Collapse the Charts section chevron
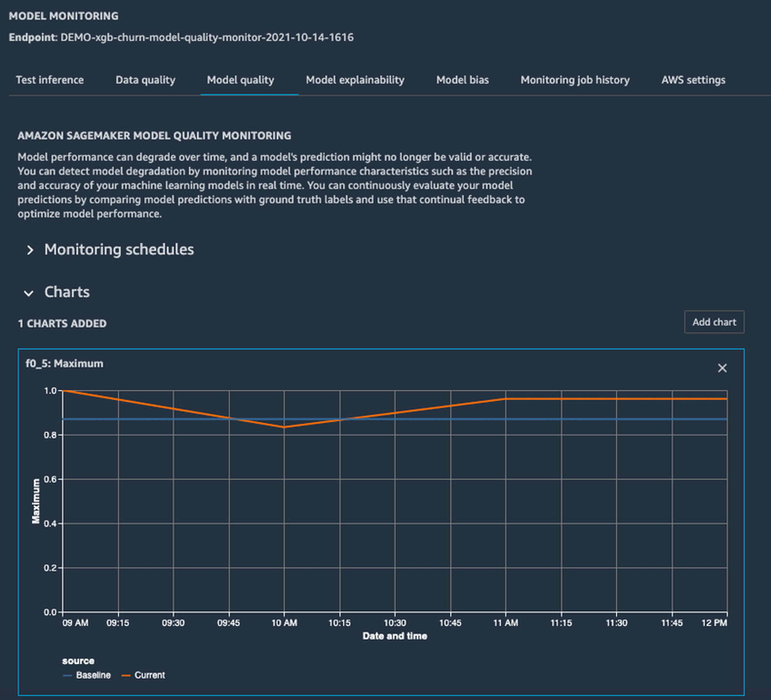This screenshot has height=700, width=771. click(29, 293)
